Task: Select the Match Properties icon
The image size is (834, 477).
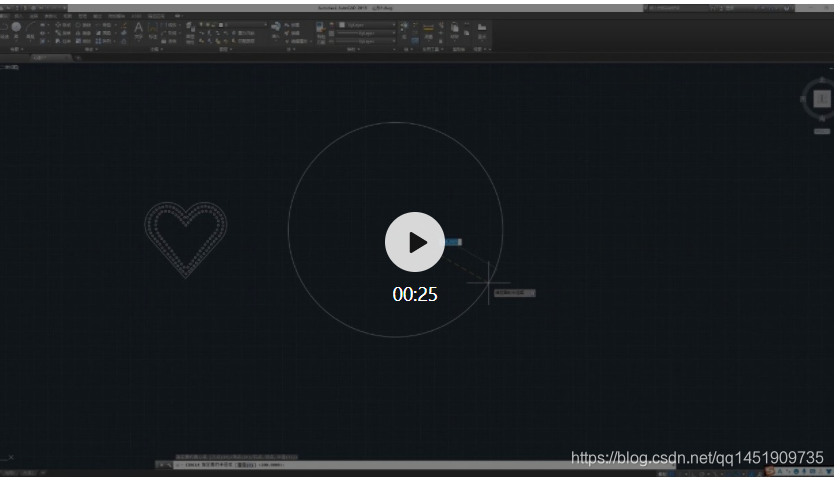Action: (x=321, y=28)
